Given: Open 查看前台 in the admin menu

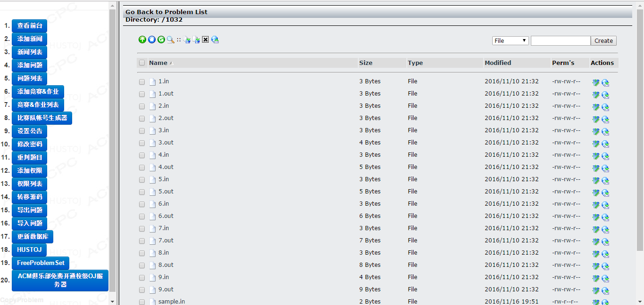Looking at the screenshot, I should tap(30, 26).
